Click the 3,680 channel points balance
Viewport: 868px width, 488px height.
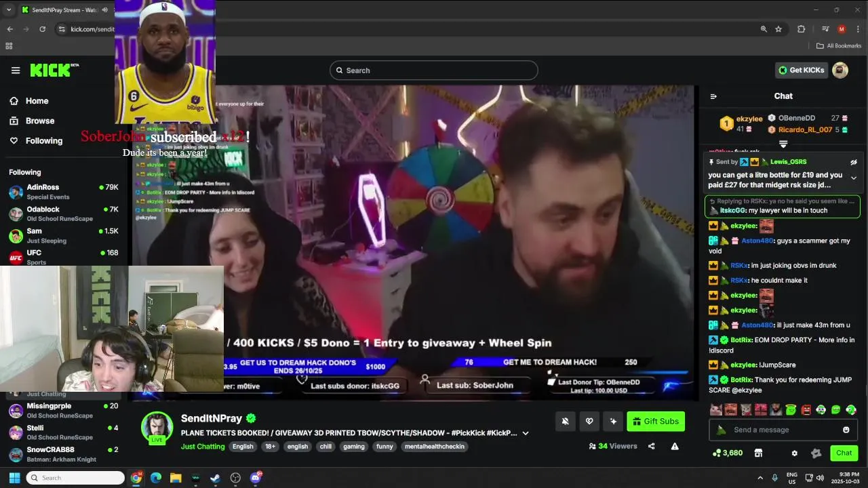point(727,453)
